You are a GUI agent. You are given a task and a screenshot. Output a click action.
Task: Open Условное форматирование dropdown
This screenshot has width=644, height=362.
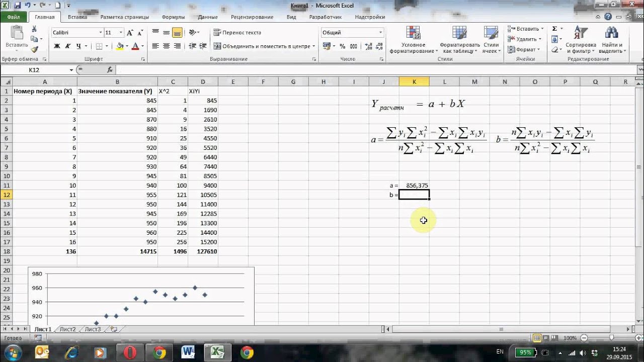414,40
